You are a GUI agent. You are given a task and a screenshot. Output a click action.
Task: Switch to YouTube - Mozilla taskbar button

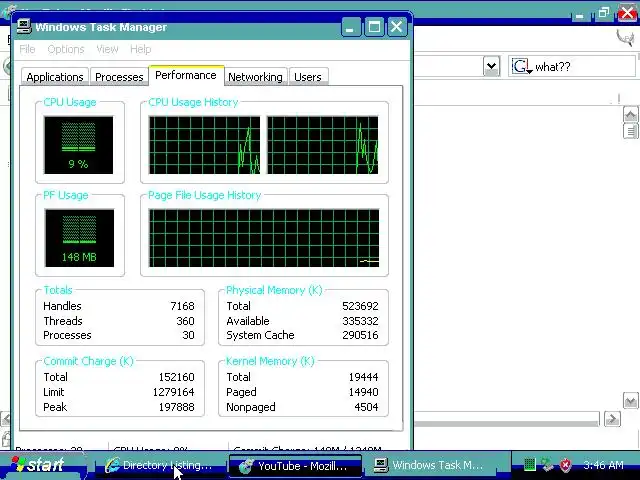[295, 466]
